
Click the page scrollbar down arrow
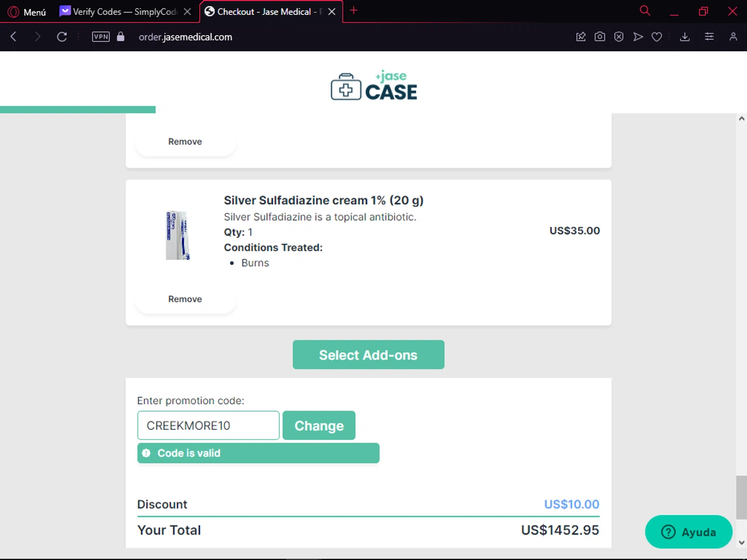click(742, 543)
